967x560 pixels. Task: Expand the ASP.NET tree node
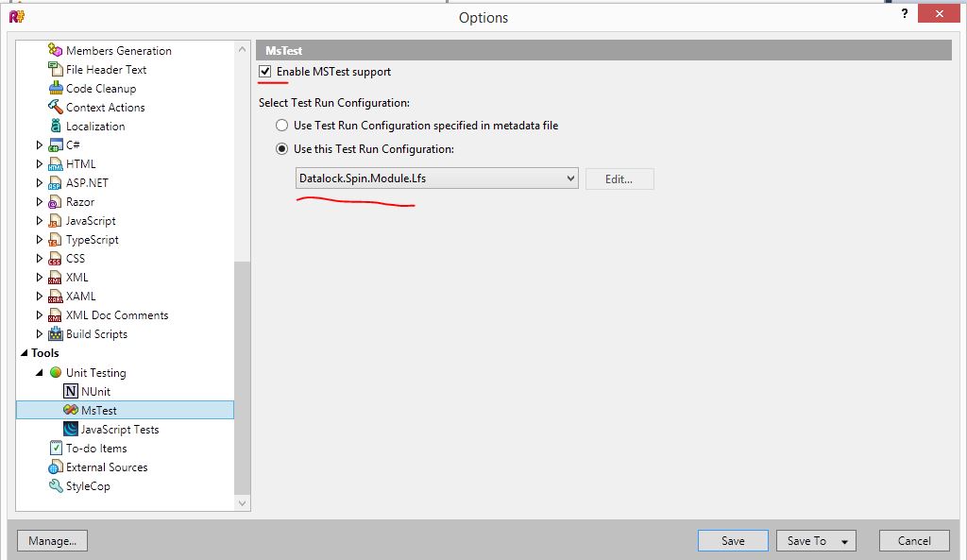pyautogui.click(x=39, y=182)
